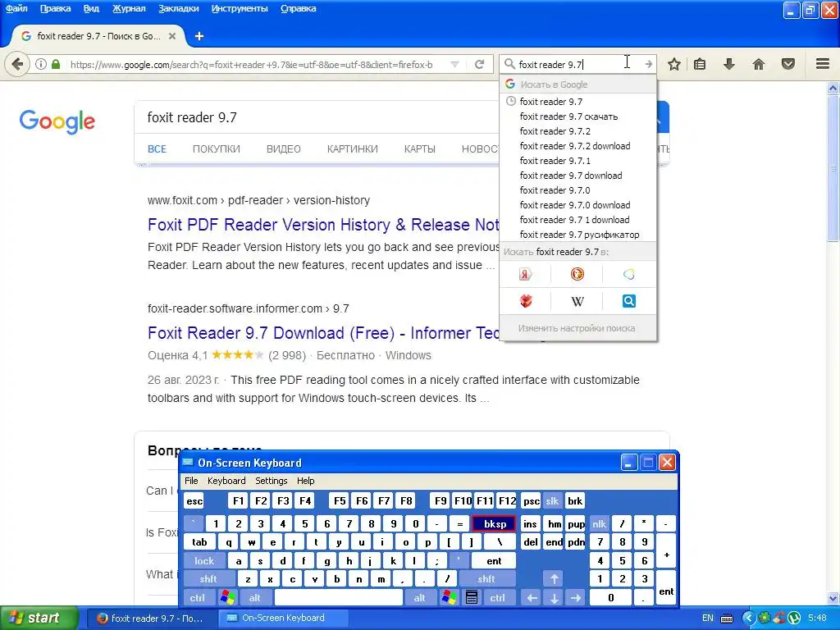Image resolution: width=840 pixels, height=630 pixels.
Task: Click the site information icon in address bar
Action: click(41, 64)
